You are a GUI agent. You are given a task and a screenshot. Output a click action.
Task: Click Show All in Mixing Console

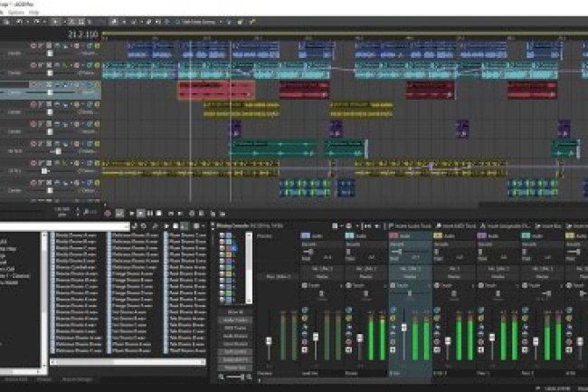pos(235,312)
